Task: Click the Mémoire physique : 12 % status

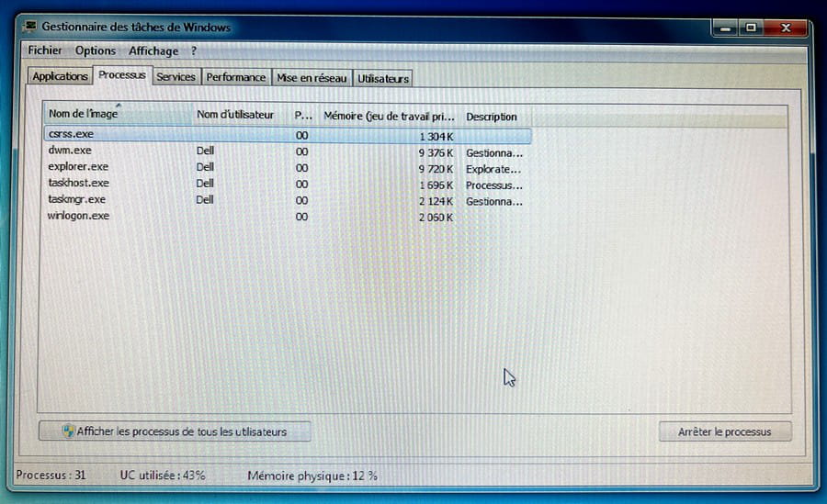Action: pyautogui.click(x=312, y=476)
